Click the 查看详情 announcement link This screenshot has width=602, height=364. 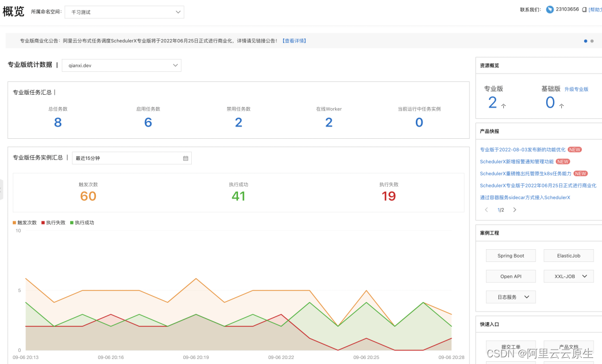click(x=294, y=41)
